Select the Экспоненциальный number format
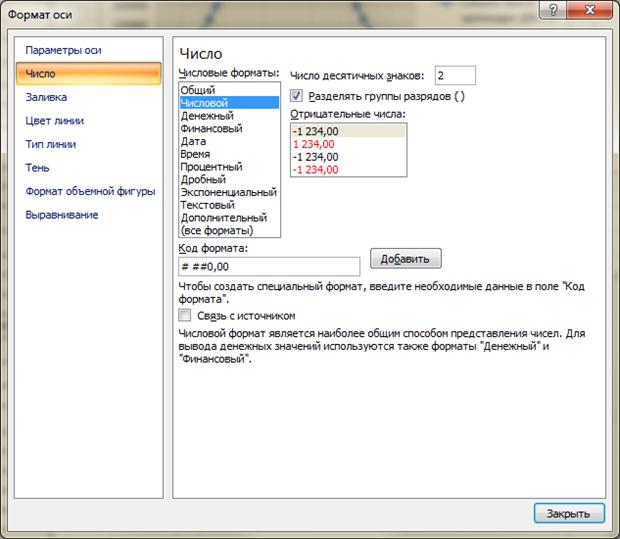Viewport: 620px width, 539px height. (x=229, y=192)
